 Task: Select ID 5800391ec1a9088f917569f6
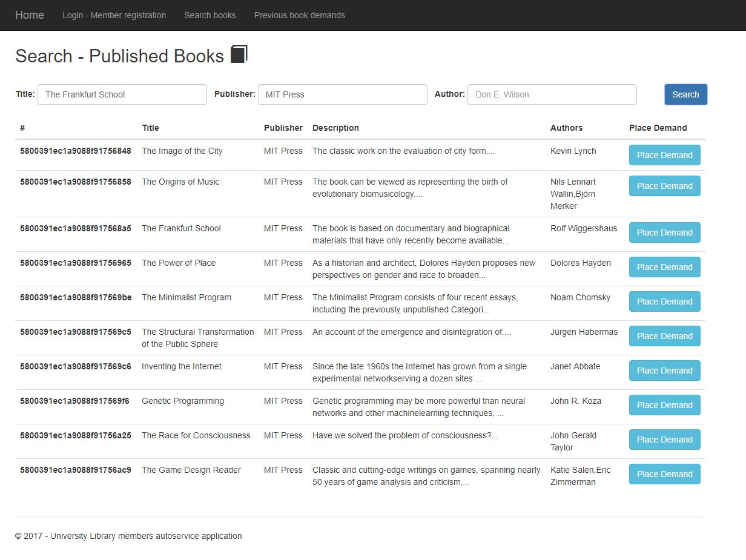(x=74, y=401)
